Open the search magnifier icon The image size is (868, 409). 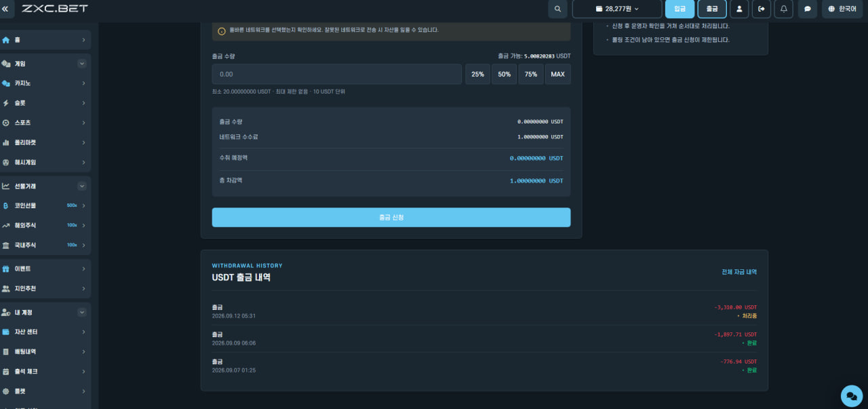pyautogui.click(x=557, y=9)
